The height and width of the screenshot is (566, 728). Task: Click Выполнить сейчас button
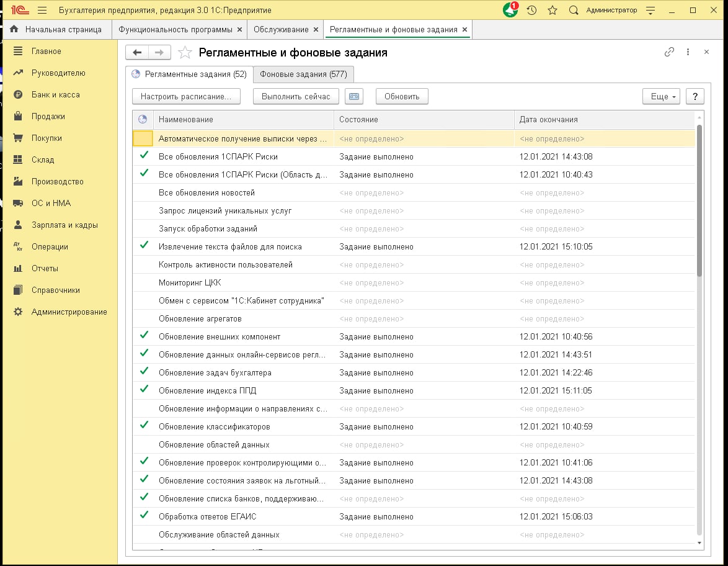coord(296,96)
